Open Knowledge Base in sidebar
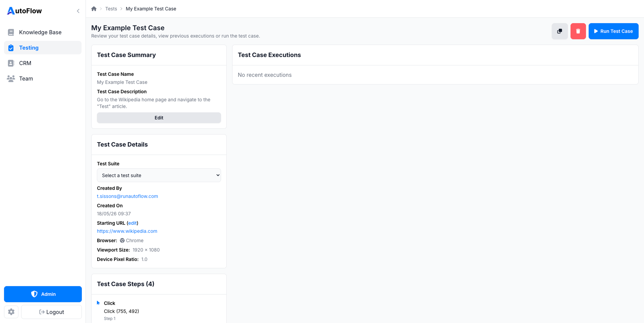 click(x=43, y=32)
